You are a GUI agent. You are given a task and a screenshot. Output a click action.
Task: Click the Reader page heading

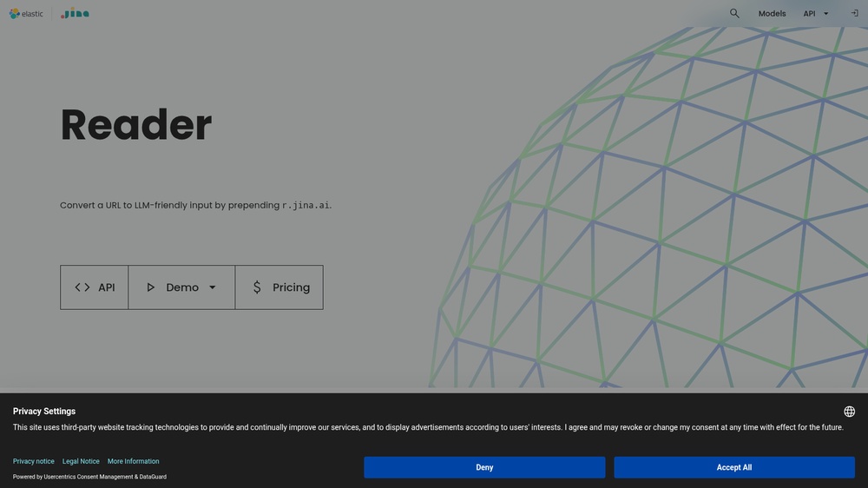(x=136, y=125)
